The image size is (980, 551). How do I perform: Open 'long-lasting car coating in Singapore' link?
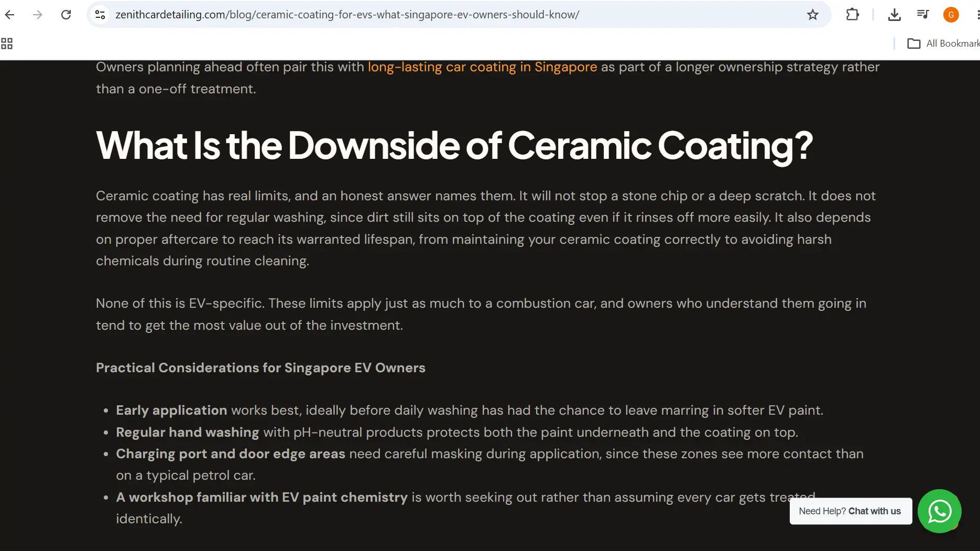pyautogui.click(x=482, y=67)
